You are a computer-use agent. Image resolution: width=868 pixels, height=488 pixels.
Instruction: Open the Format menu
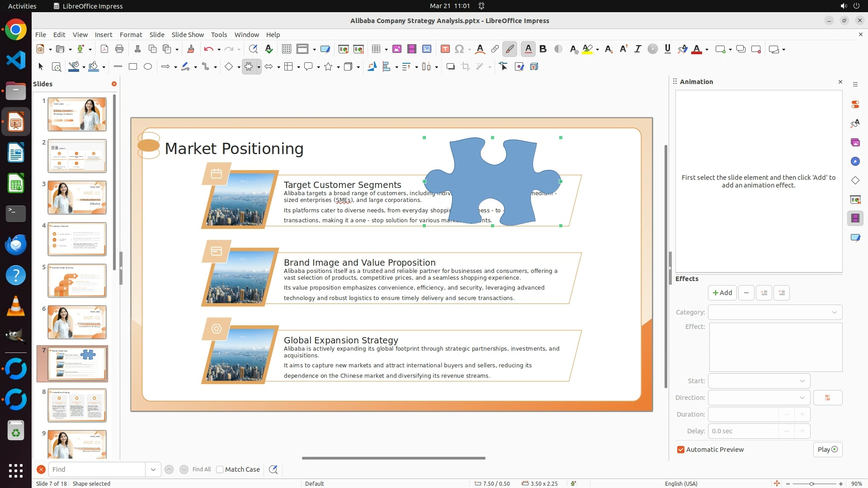click(x=131, y=35)
